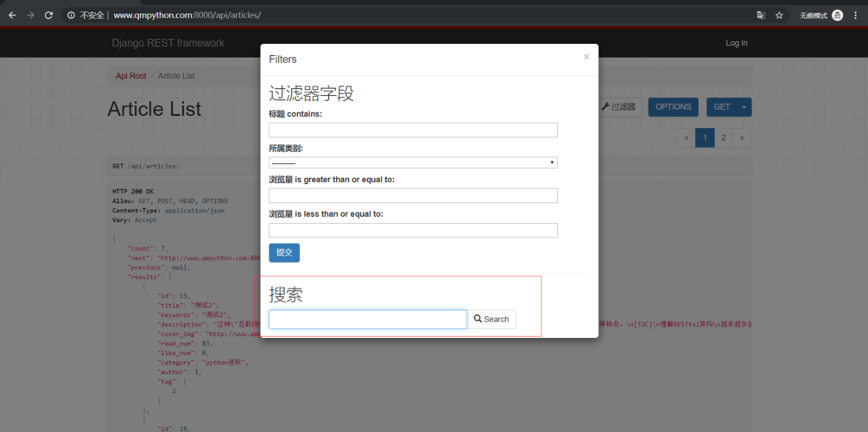Select the GET /api/articles/ request line
Viewport: 868px width, 432px height.
click(146, 166)
